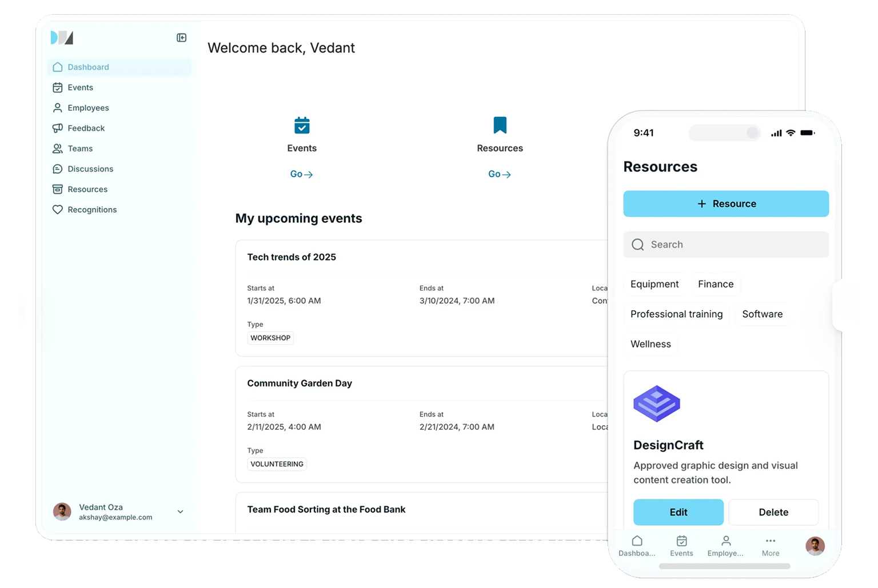Click the Resources bookmark icon on dashboard
The height and width of the screenshot is (588, 878).
[x=500, y=125]
